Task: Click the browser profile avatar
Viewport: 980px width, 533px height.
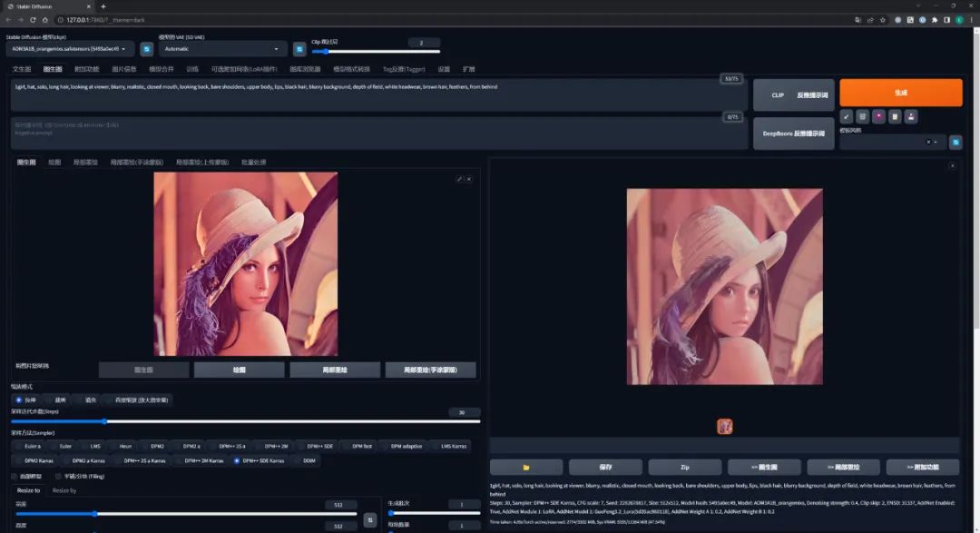Action: click(959, 20)
